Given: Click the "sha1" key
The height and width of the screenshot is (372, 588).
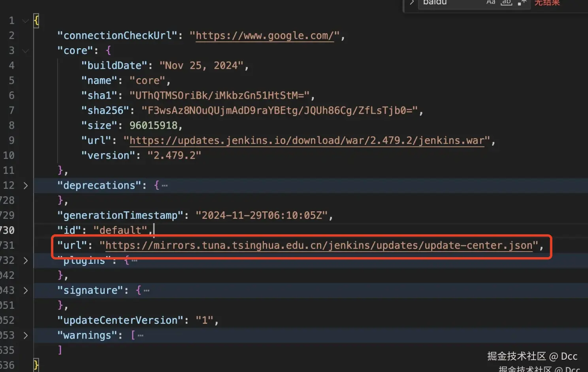Looking at the screenshot, I should 99,96.
